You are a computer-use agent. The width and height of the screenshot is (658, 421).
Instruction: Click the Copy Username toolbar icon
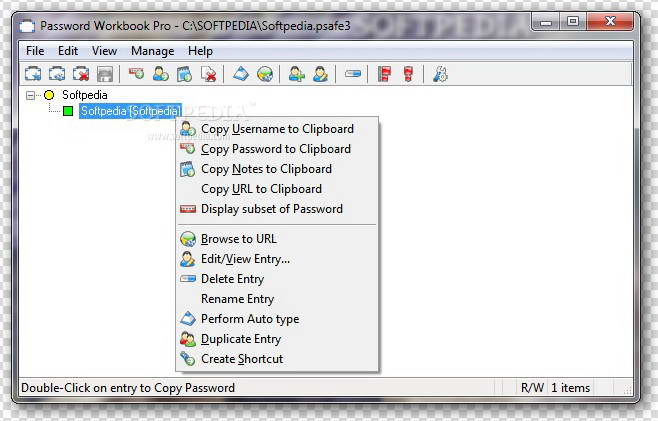(160, 74)
